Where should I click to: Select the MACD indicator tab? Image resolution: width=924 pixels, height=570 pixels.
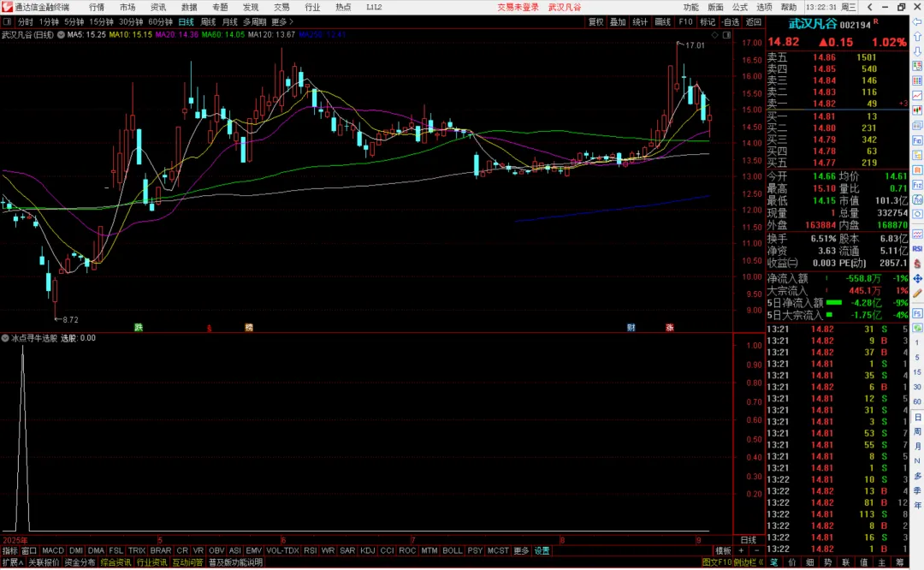point(52,551)
